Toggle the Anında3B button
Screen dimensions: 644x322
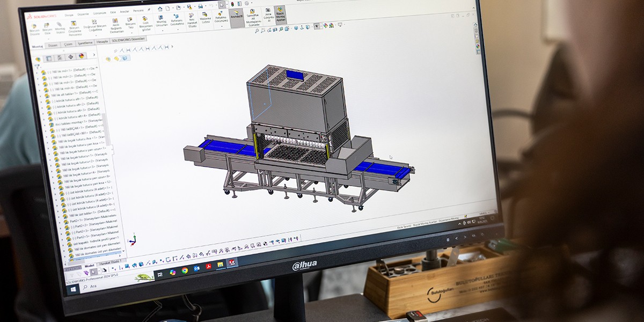[236, 13]
